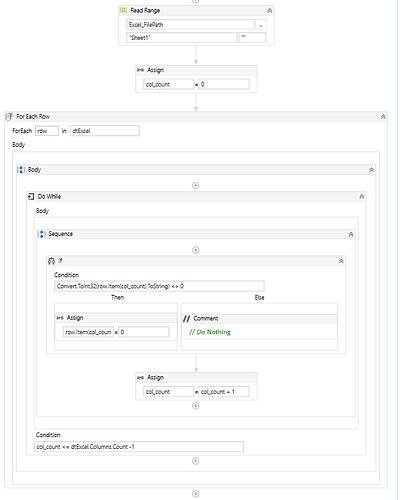Click the "Sheet1" sheet name field
Image resolution: width=407 pixels, height=500 pixels.
click(x=182, y=38)
